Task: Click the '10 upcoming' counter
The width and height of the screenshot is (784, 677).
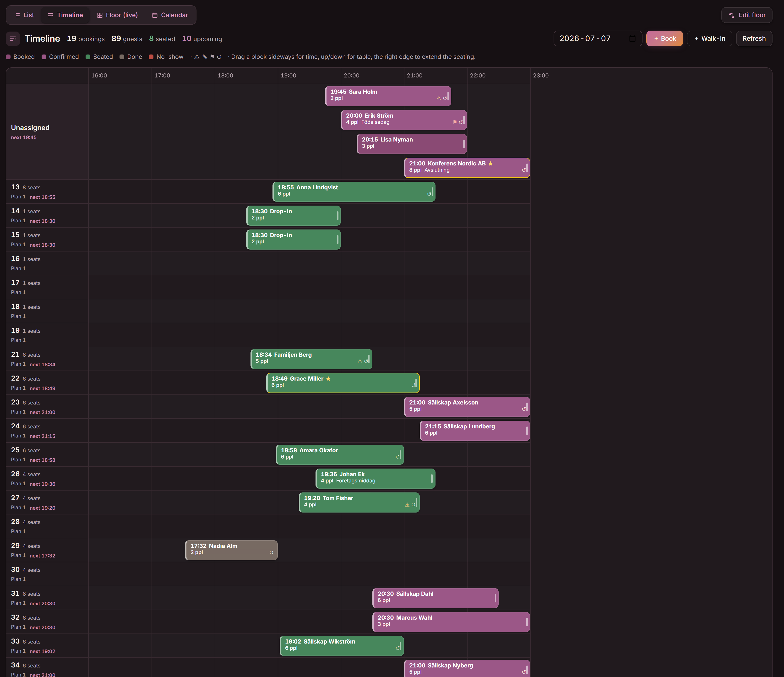Action: click(x=202, y=38)
